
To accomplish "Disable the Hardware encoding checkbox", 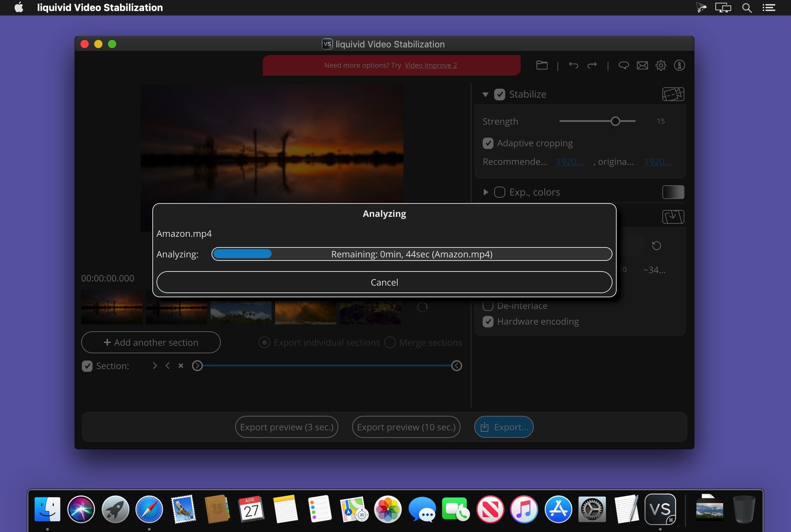I will pos(488,321).
